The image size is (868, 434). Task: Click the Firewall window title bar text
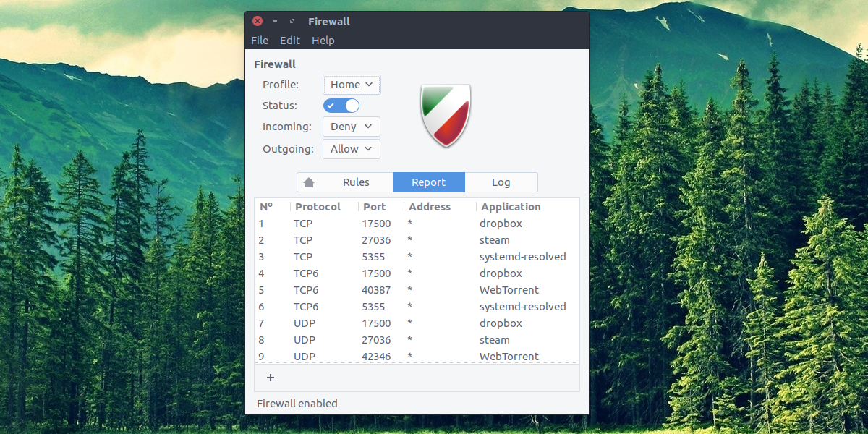(x=329, y=22)
